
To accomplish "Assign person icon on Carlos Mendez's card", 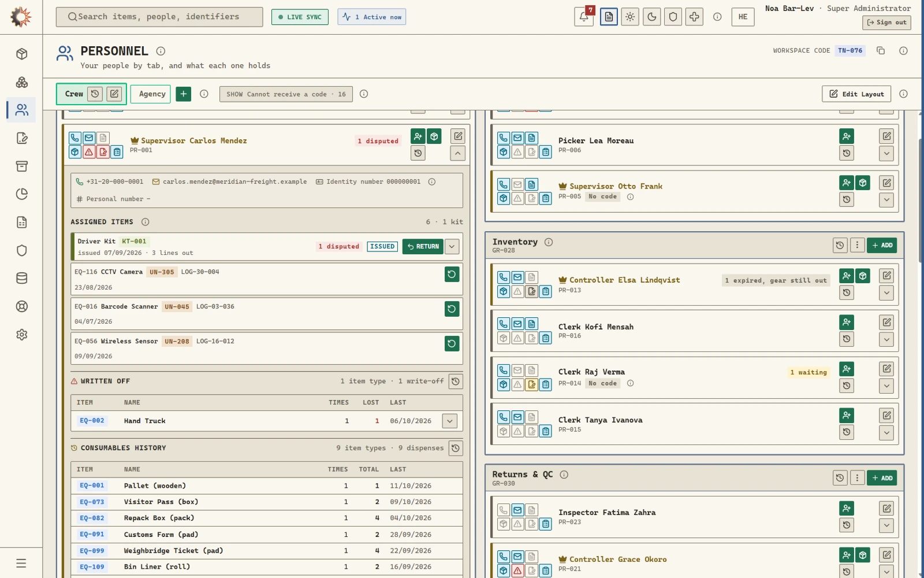I will (418, 136).
